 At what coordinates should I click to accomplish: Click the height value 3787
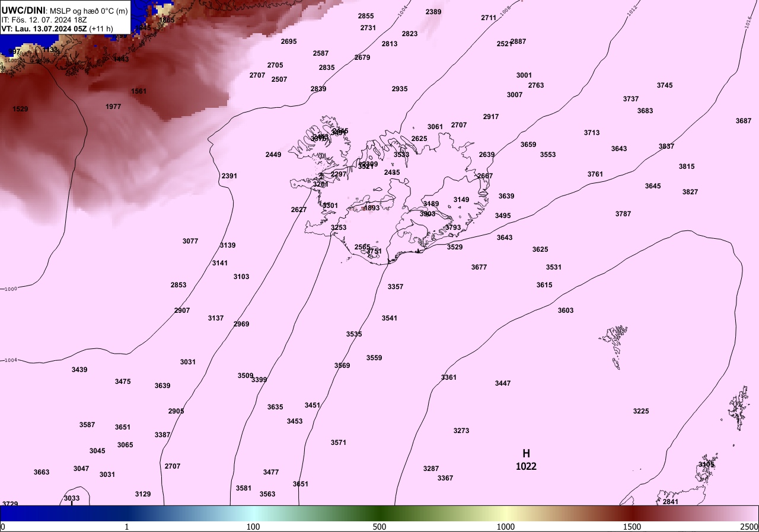623,214
